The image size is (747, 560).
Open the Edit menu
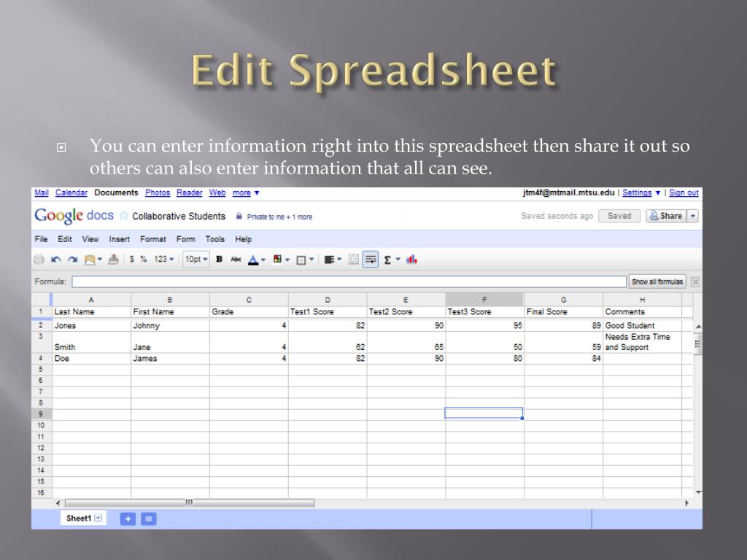click(x=65, y=239)
